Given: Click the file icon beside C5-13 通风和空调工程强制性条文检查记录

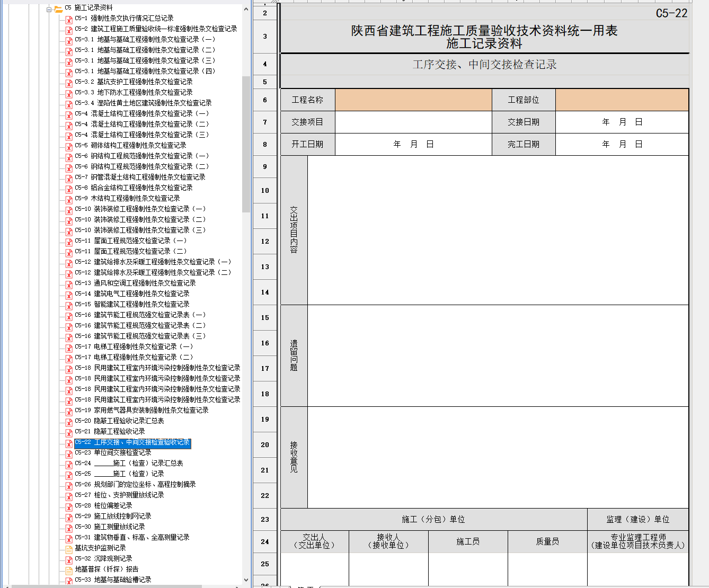Looking at the screenshot, I should pyautogui.click(x=69, y=284).
